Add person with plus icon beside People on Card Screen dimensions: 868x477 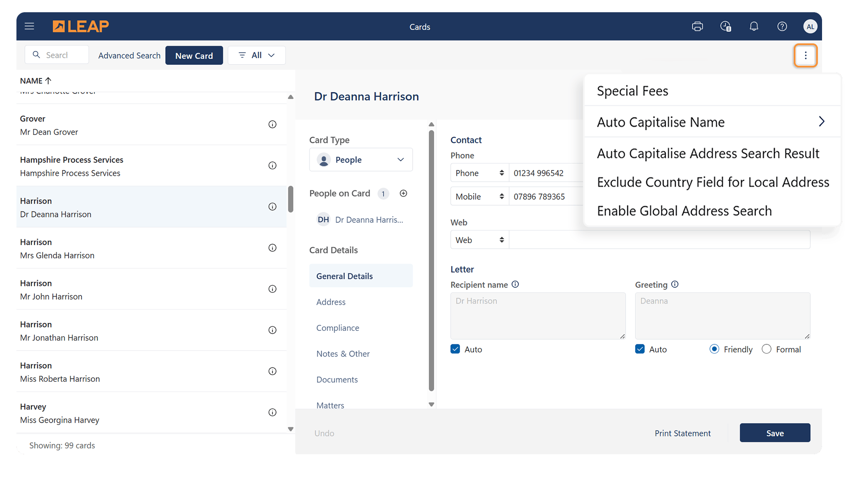click(x=403, y=193)
